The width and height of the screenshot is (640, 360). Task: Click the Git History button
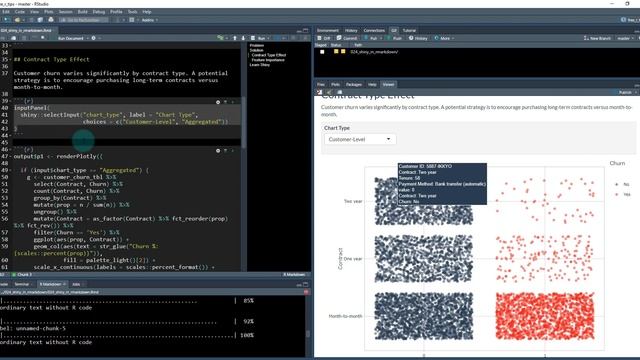coord(418,38)
